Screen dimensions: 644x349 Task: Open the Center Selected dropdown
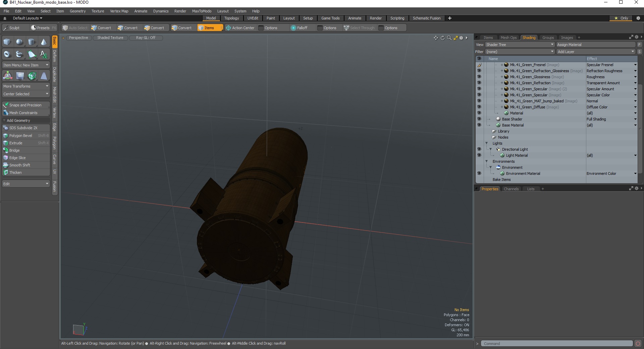(x=26, y=94)
